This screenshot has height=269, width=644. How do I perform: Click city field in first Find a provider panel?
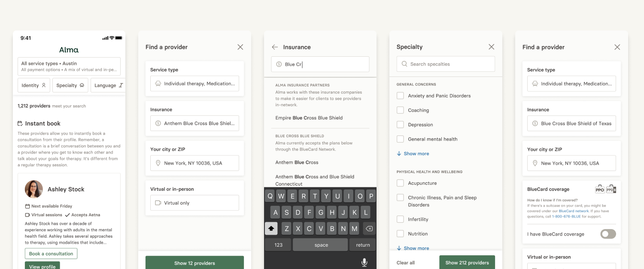click(194, 163)
